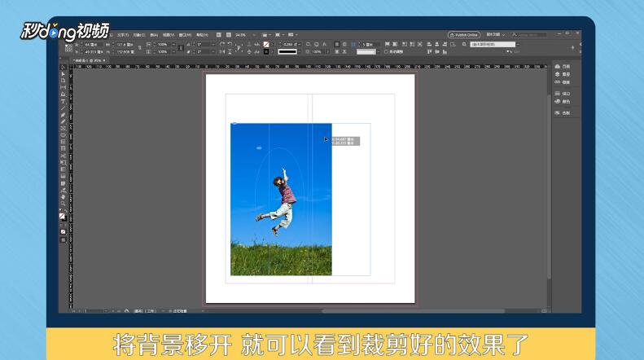Select the Scissors tool
The image size is (644, 360).
pyautogui.click(x=63, y=156)
